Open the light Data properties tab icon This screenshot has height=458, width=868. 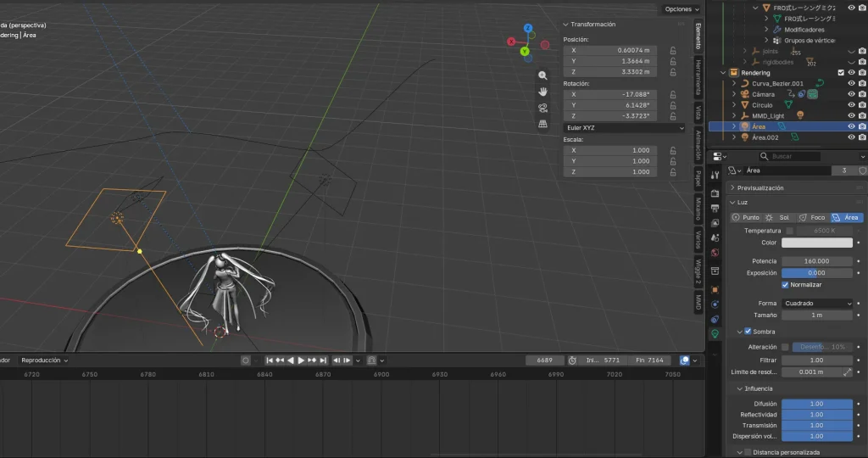pos(715,334)
